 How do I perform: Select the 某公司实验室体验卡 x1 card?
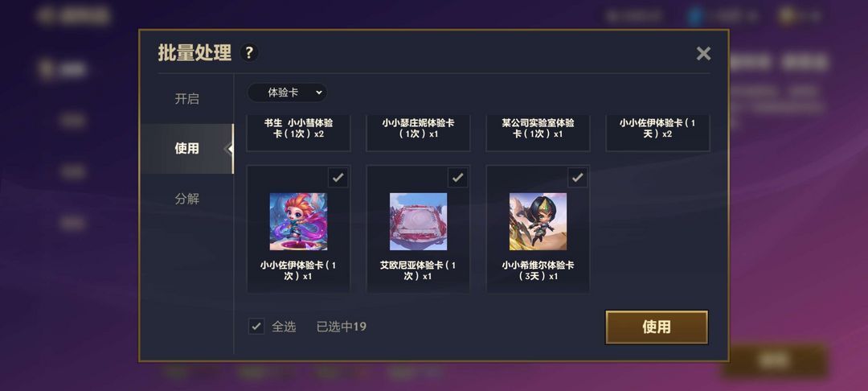(x=538, y=133)
